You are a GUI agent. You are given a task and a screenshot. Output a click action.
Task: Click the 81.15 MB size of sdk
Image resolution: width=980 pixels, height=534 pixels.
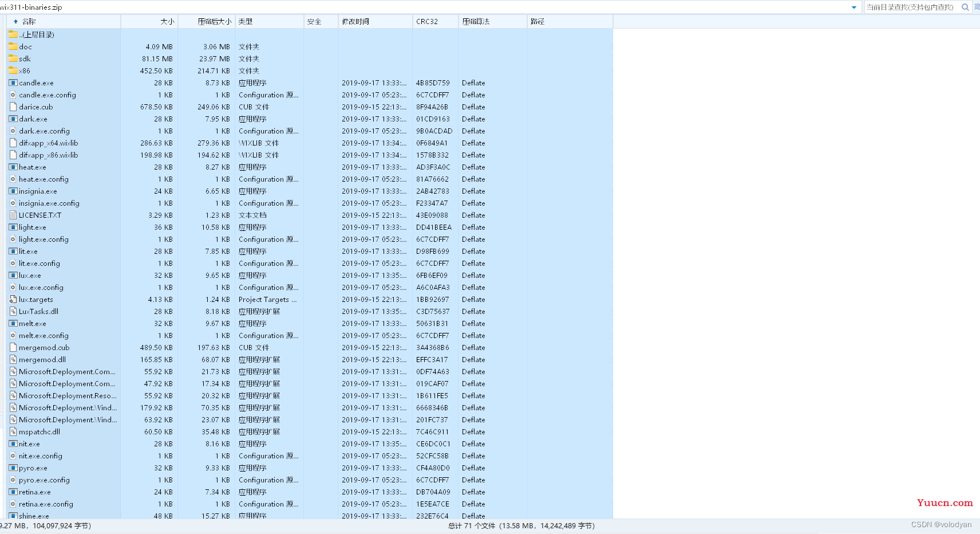157,58
